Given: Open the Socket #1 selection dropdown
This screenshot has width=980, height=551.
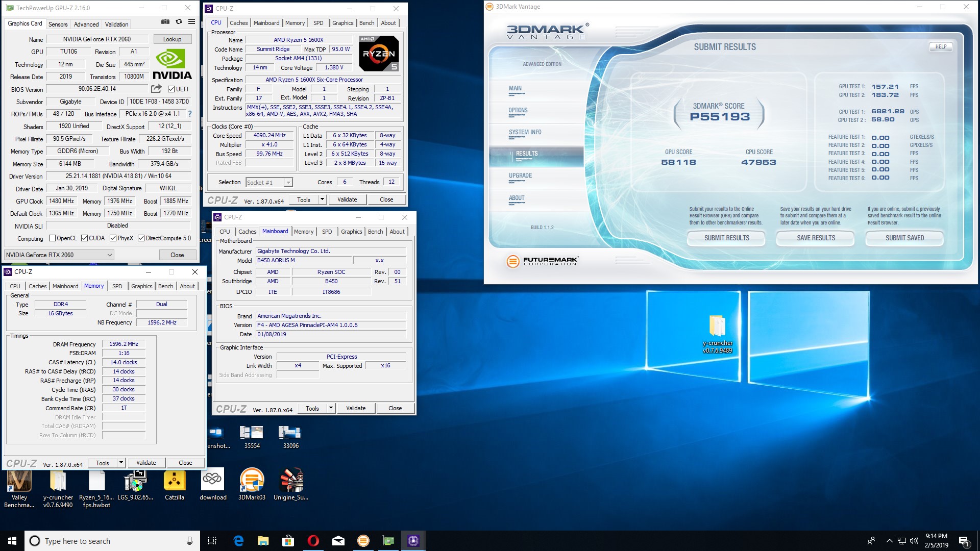Looking at the screenshot, I should [x=269, y=182].
